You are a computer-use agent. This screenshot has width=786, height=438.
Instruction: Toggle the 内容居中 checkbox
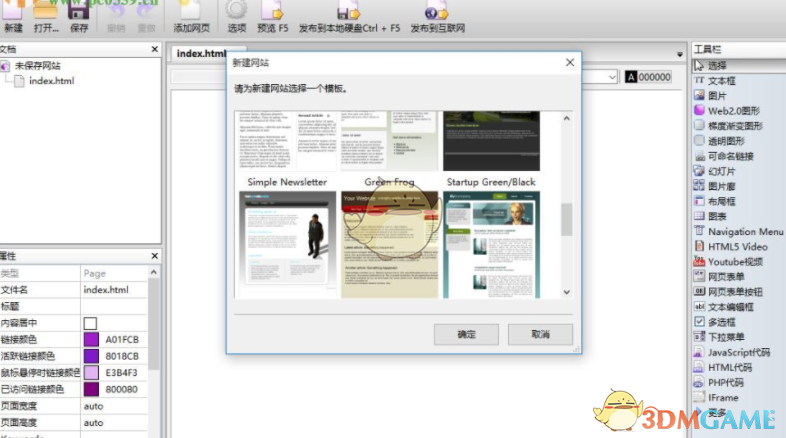[x=90, y=323]
